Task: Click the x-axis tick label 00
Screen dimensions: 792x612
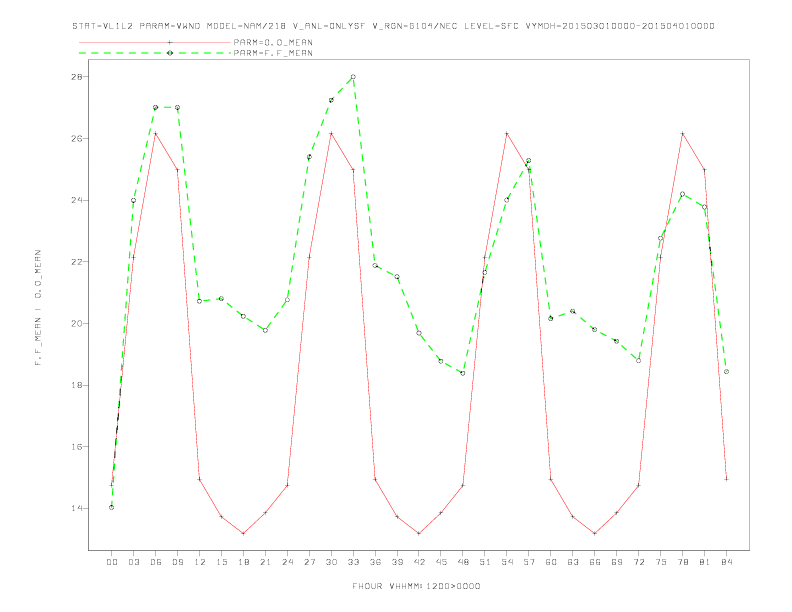Action: pos(112,562)
